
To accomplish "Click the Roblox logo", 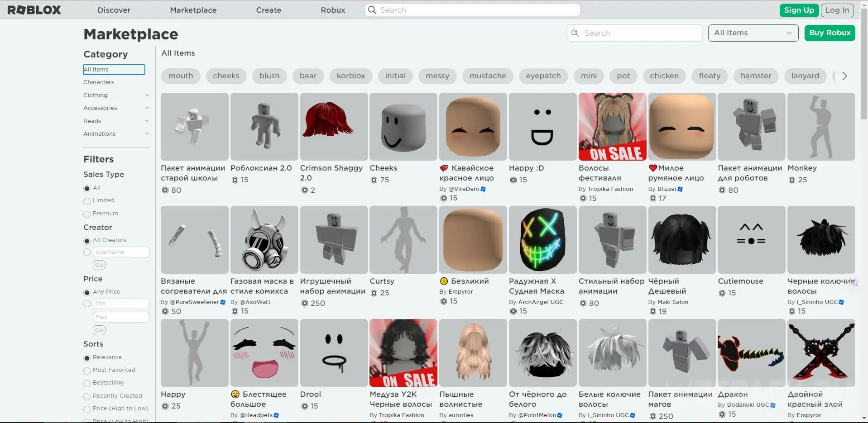I will coord(34,10).
